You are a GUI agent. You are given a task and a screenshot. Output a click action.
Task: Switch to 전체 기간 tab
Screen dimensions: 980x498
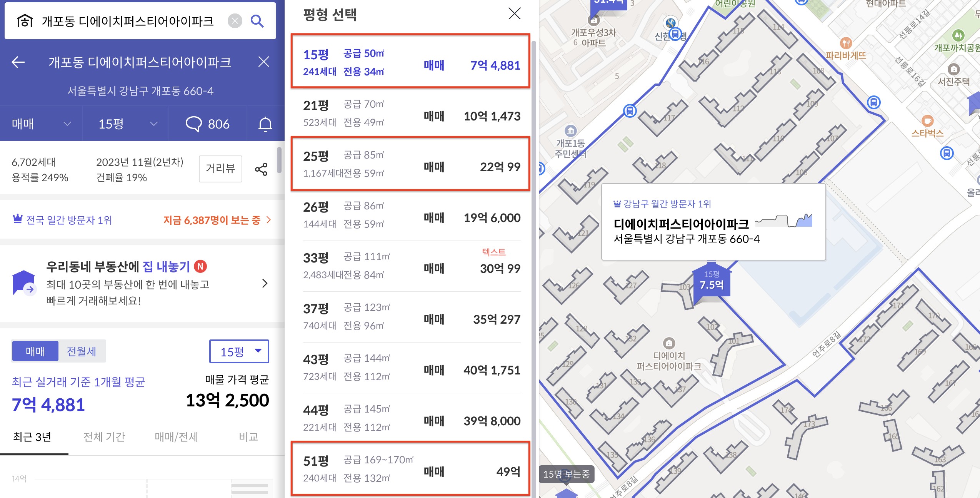[104, 437]
